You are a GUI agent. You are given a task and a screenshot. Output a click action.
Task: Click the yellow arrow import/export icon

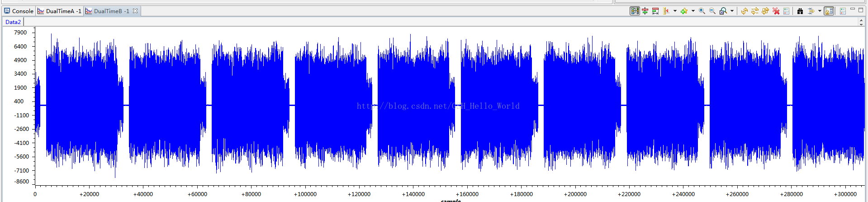811,11
